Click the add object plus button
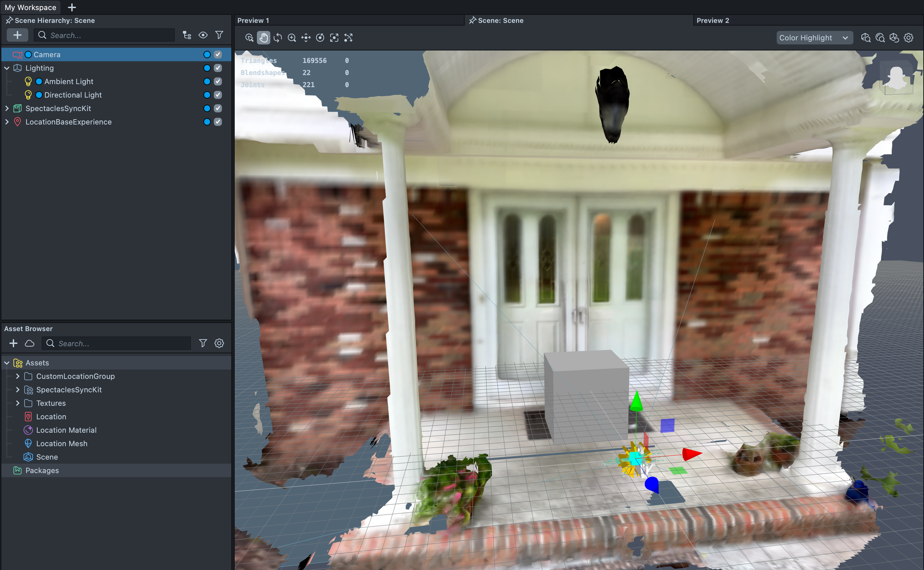This screenshot has width=924, height=570. [x=17, y=35]
